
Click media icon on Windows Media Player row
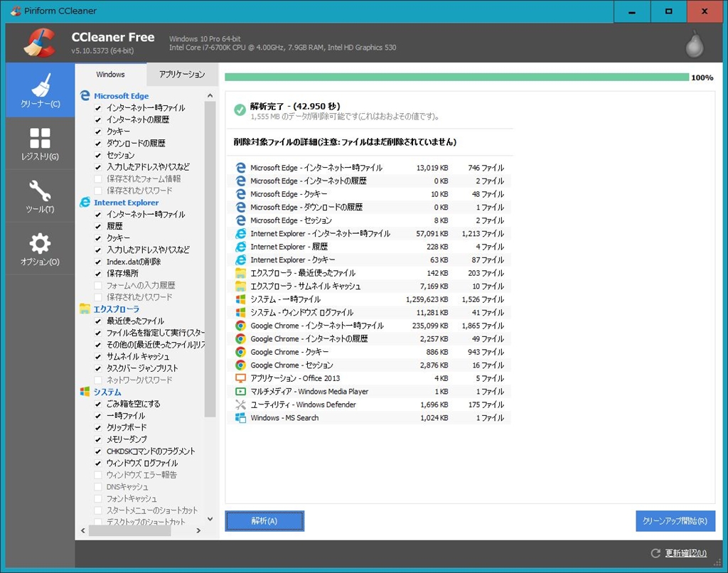[x=240, y=392]
